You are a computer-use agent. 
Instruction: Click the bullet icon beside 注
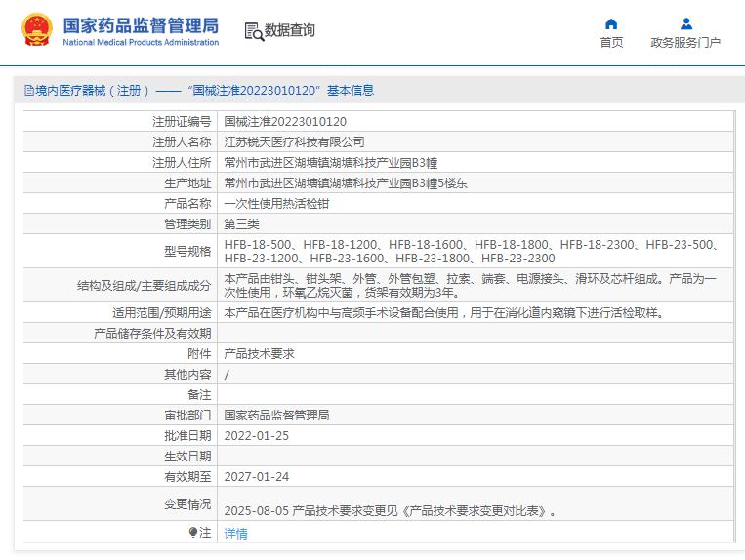tap(193, 533)
